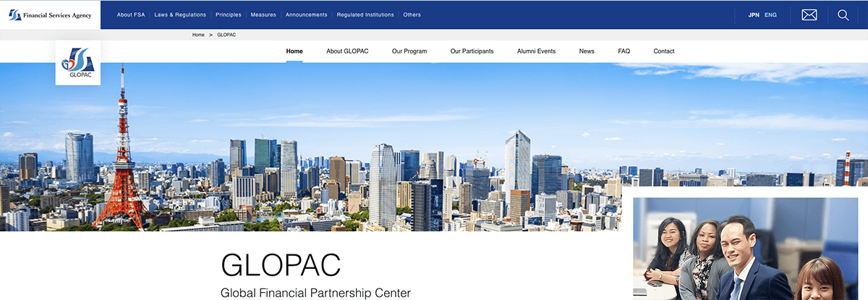Open the mail envelope icon
This screenshot has width=868, height=300.
(809, 14)
